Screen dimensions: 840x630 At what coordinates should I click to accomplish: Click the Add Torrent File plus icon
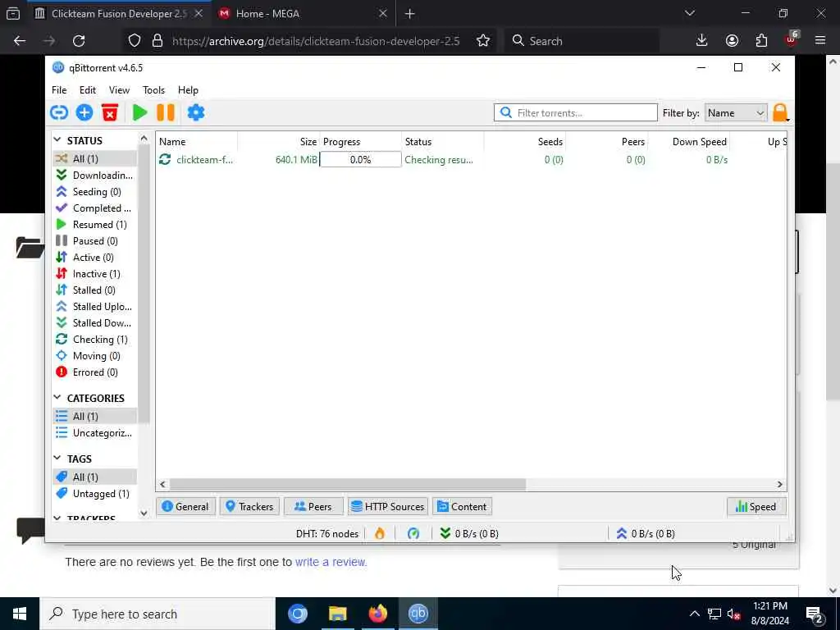point(84,112)
